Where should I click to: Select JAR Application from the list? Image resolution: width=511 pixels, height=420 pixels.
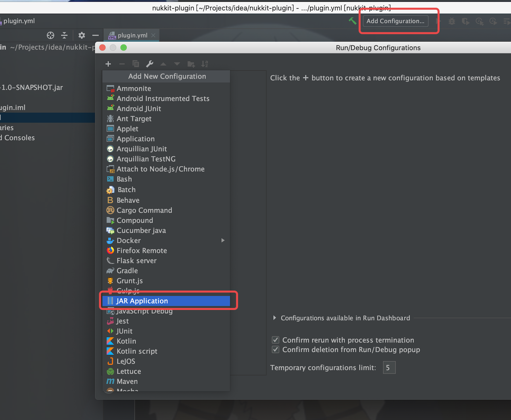click(142, 301)
